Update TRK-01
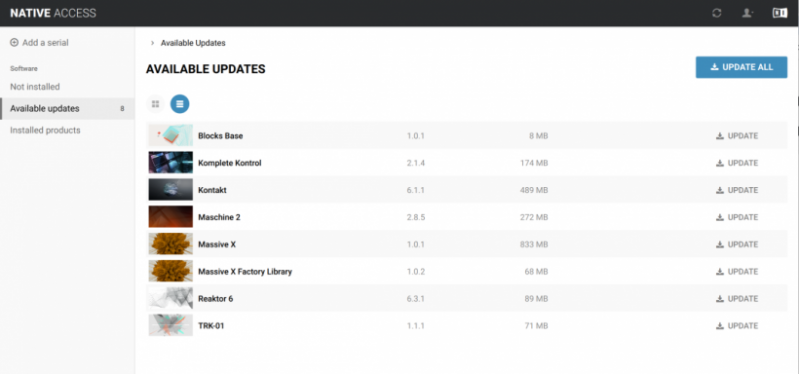The image size is (800, 374). pyautogui.click(x=737, y=326)
